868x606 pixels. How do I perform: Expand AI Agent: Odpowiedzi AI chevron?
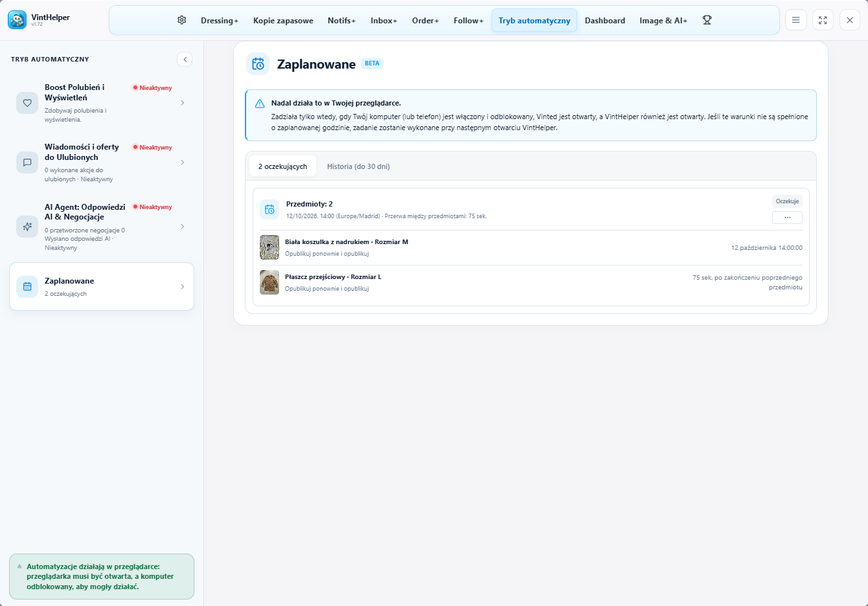tap(183, 227)
